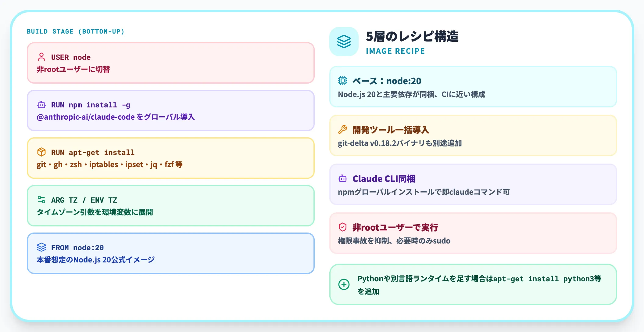644x332 pixels.
Task: Click the RUN apt-get install command
Action: (x=93, y=153)
